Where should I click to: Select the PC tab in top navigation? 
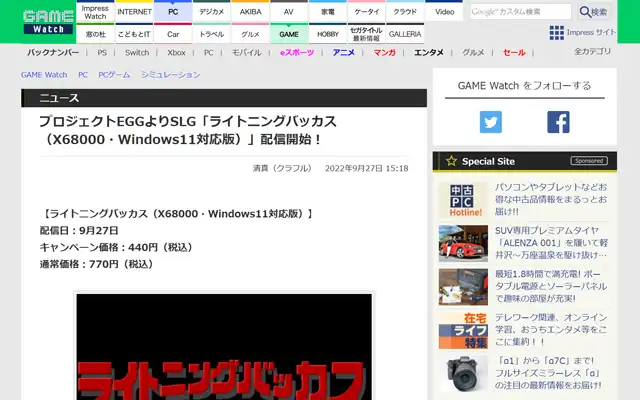(x=173, y=12)
